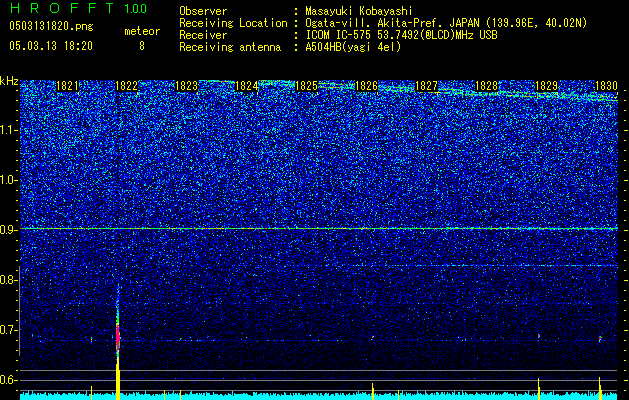
Task: Click the strong red meteor echo near 1822
Action: (x=118, y=336)
